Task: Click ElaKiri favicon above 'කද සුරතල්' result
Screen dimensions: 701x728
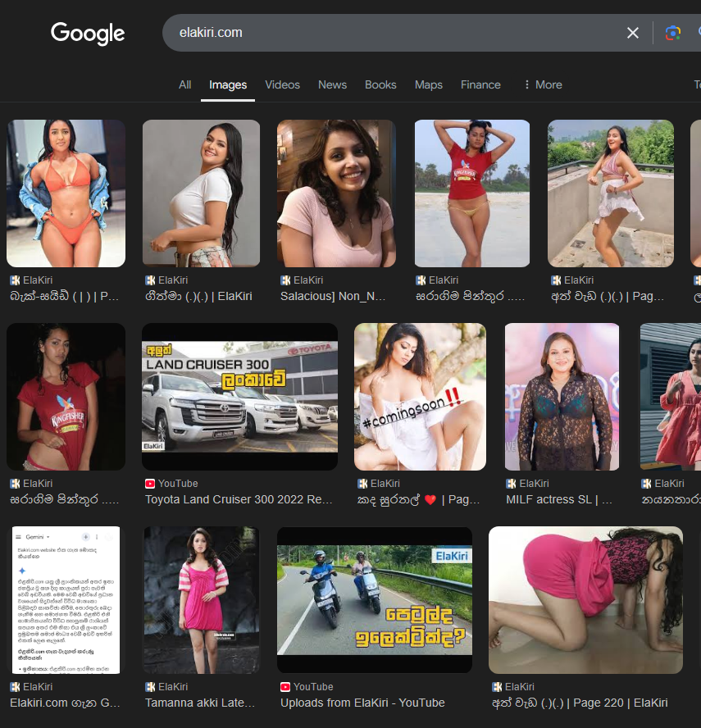Action: pyautogui.click(x=362, y=484)
